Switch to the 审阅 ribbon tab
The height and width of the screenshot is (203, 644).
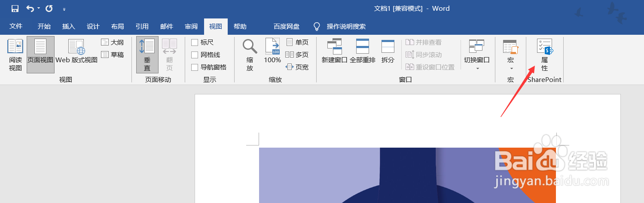191,27
